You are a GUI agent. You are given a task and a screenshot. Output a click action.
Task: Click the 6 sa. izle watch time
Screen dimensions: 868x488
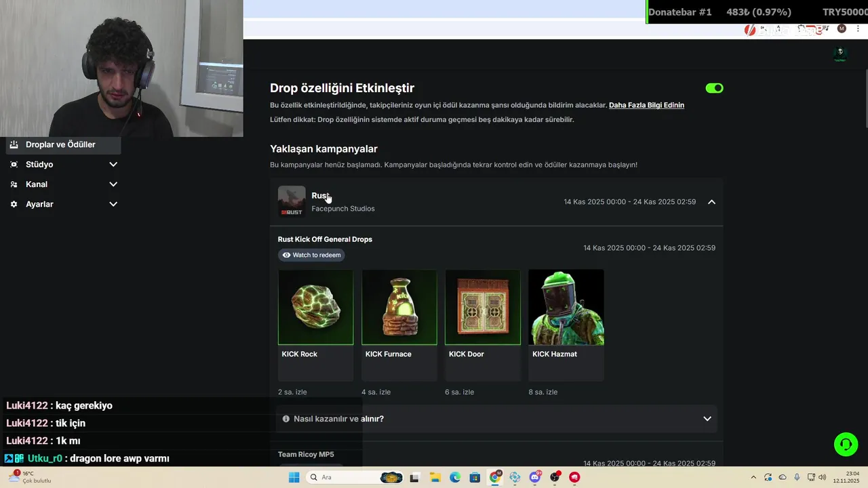coord(460,392)
